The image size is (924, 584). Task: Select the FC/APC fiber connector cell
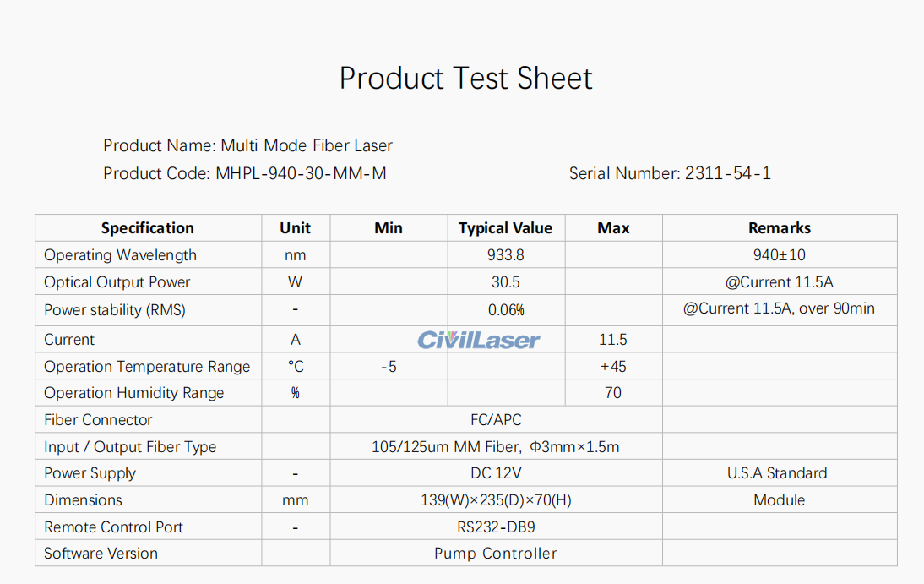496,420
